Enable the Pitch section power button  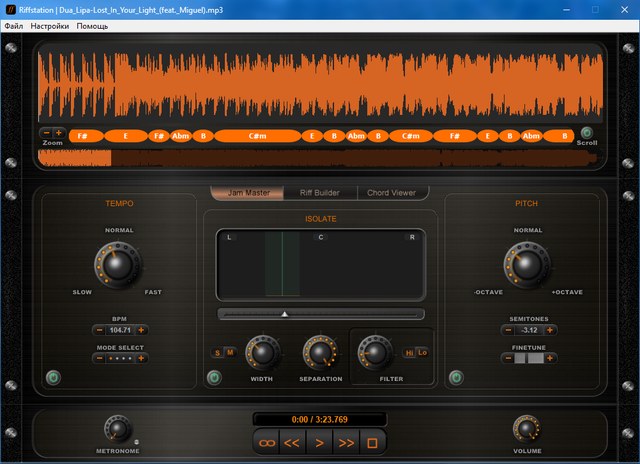(x=456, y=377)
